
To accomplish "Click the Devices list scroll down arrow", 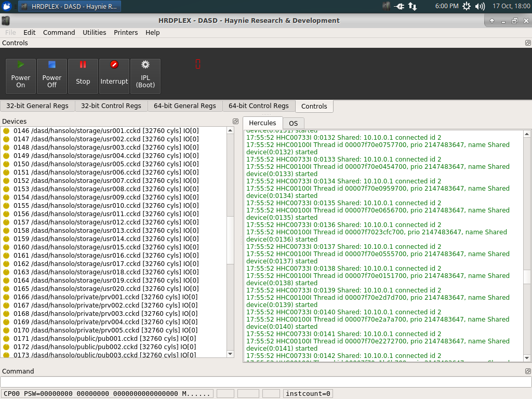I will tap(230, 354).
